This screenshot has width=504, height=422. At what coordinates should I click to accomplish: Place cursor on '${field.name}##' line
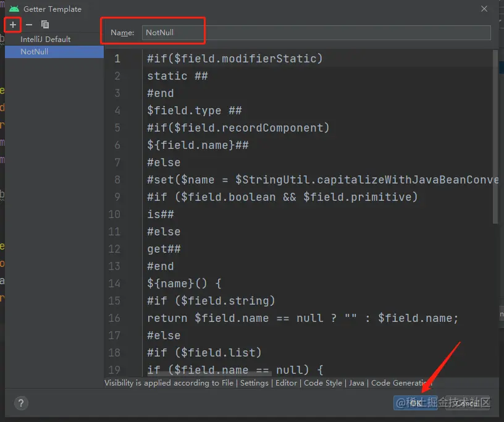pyautogui.click(x=198, y=145)
